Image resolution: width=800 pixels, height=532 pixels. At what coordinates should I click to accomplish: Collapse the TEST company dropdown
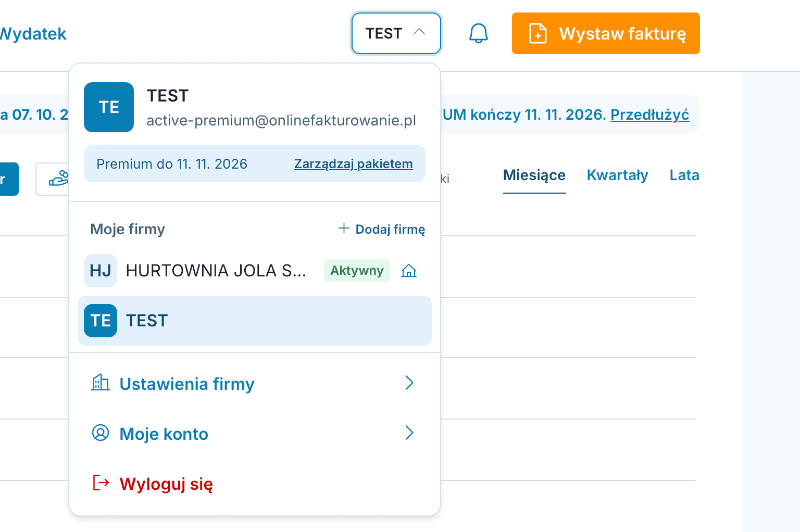(396, 33)
